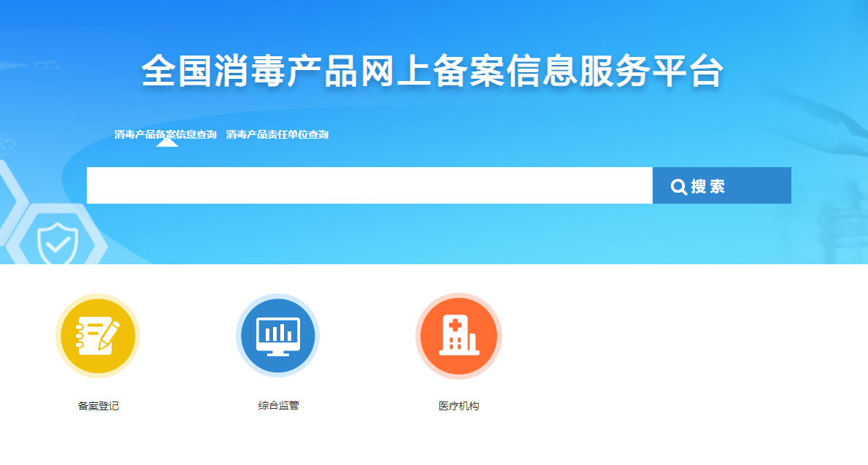Screen dimensions: 868x465
Task: Switch to 消毒产品责任单位查询 tab
Action: 277,134
